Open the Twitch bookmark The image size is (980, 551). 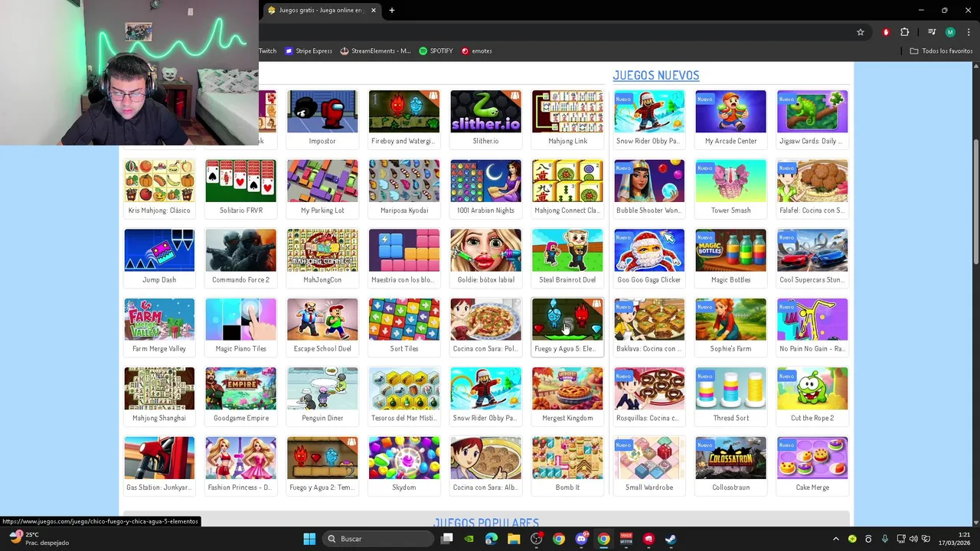coord(267,51)
